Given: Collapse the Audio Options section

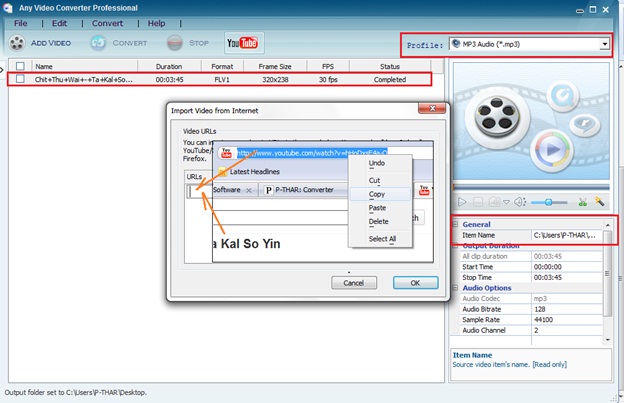Looking at the screenshot, I should tap(455, 287).
